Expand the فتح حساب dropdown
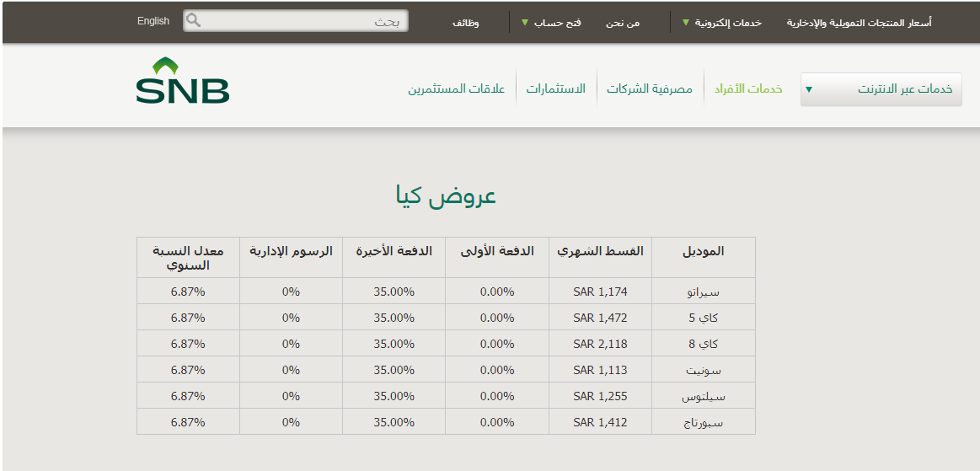This screenshot has height=471, width=980. (551, 23)
